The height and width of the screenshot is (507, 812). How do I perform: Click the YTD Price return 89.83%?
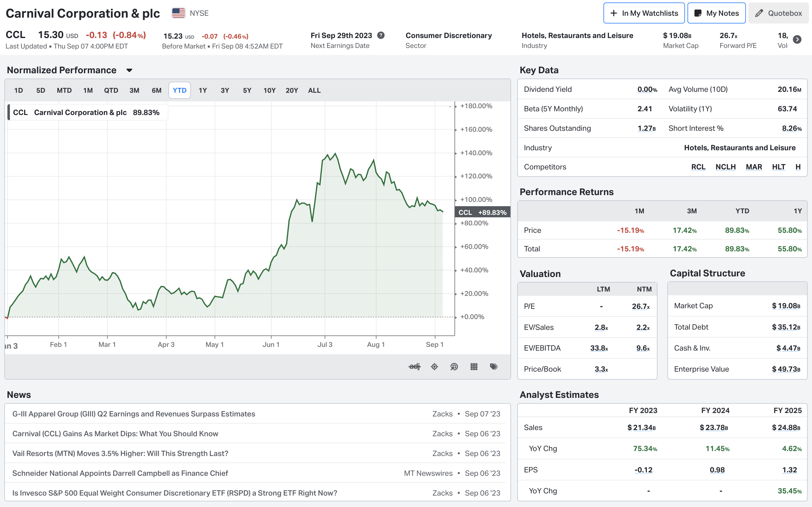point(737,230)
